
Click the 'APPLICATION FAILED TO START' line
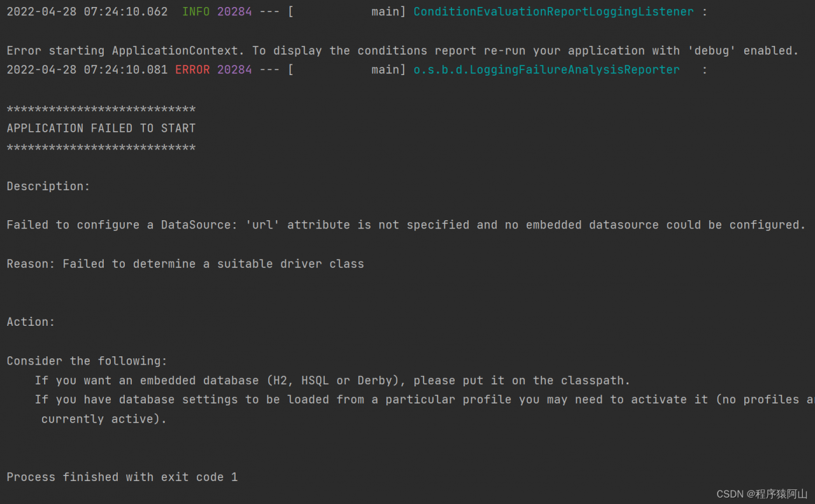click(101, 128)
